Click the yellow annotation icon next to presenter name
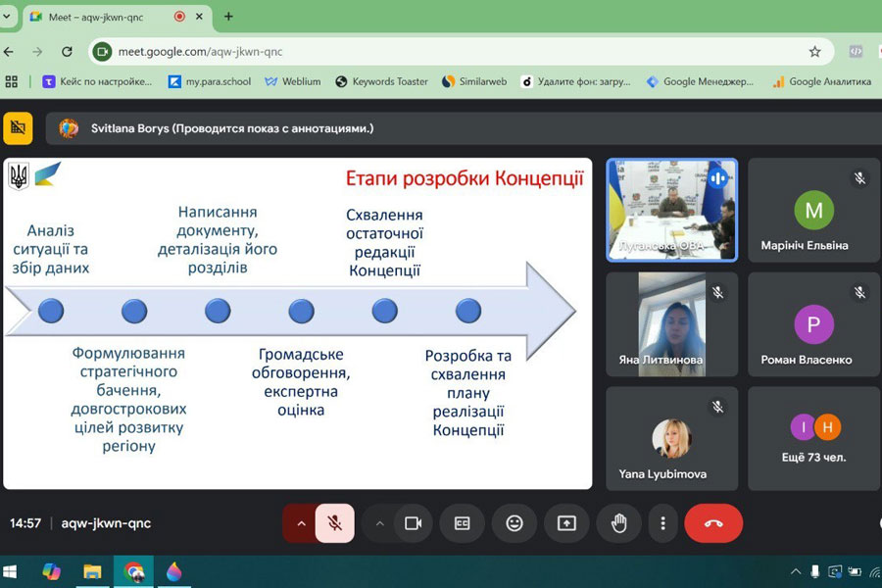This screenshot has height=588, width=882. click(x=18, y=128)
